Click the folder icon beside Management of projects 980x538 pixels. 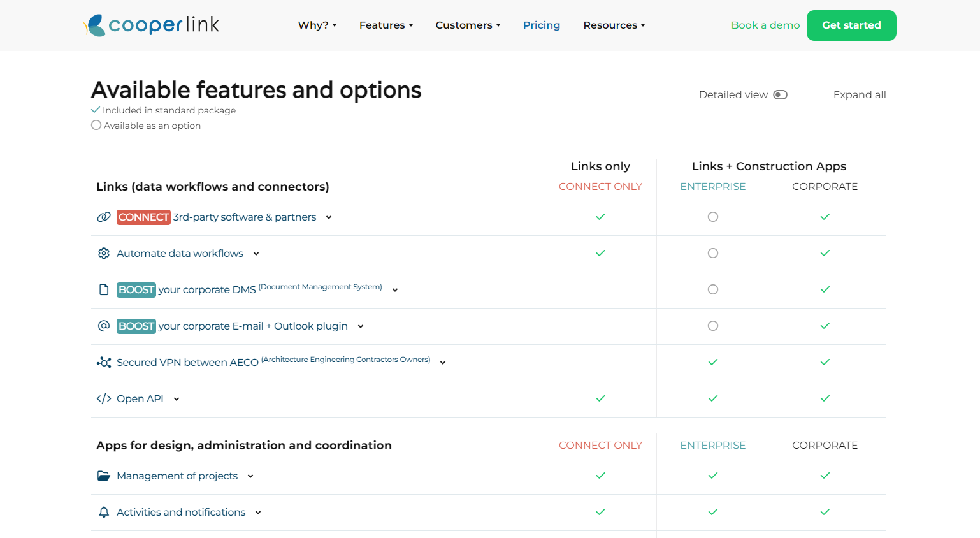pos(104,476)
